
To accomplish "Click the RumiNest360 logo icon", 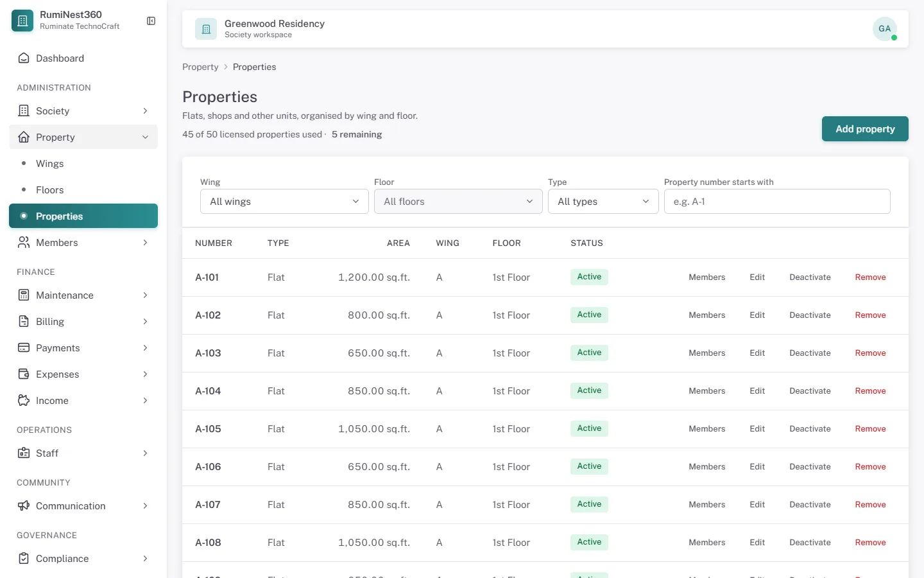I will coord(22,21).
